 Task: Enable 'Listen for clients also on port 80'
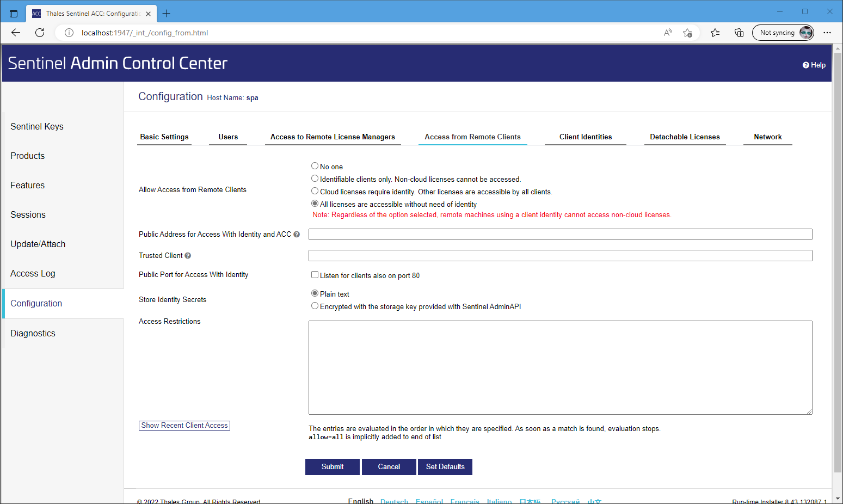(315, 275)
